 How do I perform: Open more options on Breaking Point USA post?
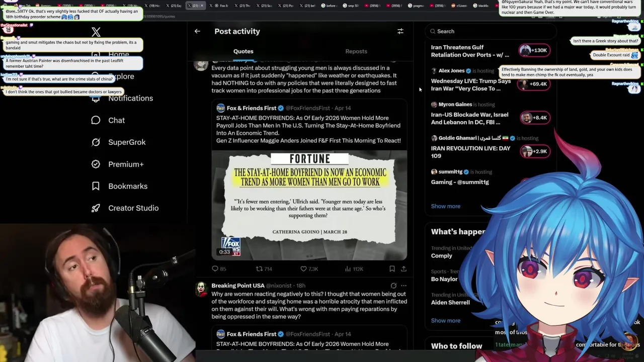coord(404,286)
